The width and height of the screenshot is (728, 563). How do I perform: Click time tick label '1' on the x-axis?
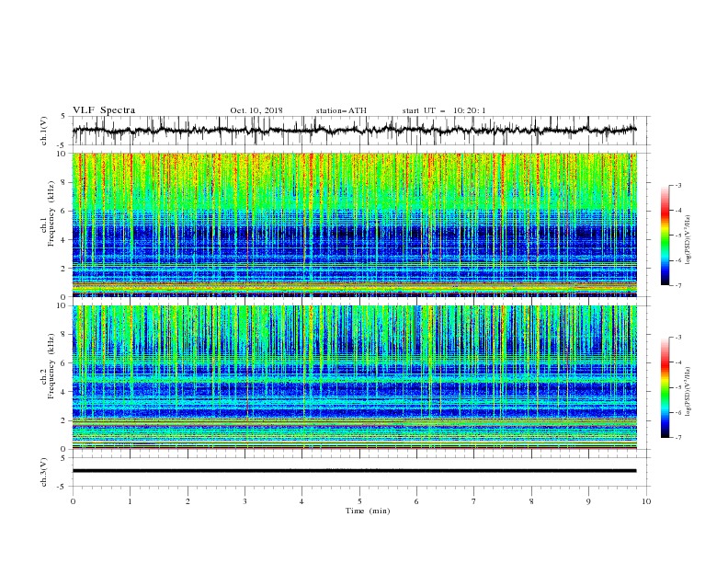[130, 501]
